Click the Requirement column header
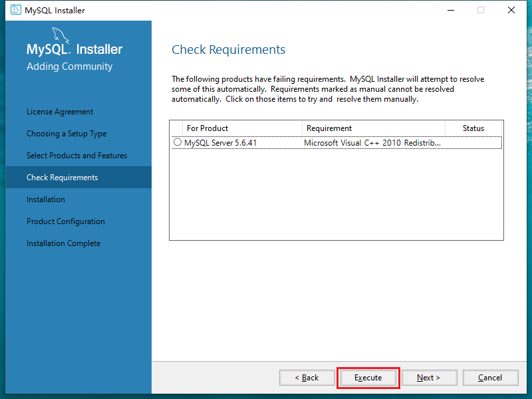The width and height of the screenshot is (532, 399). click(x=374, y=128)
